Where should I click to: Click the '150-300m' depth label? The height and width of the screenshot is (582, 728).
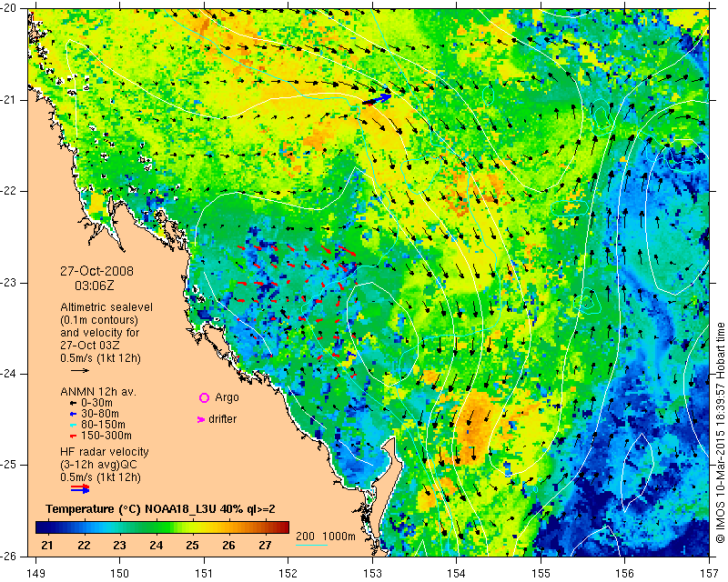[106, 436]
